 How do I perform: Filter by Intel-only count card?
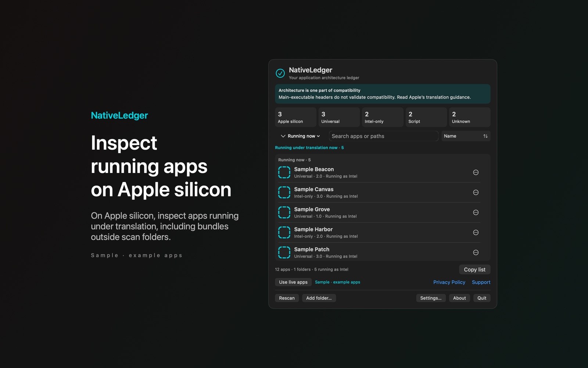coord(383,117)
